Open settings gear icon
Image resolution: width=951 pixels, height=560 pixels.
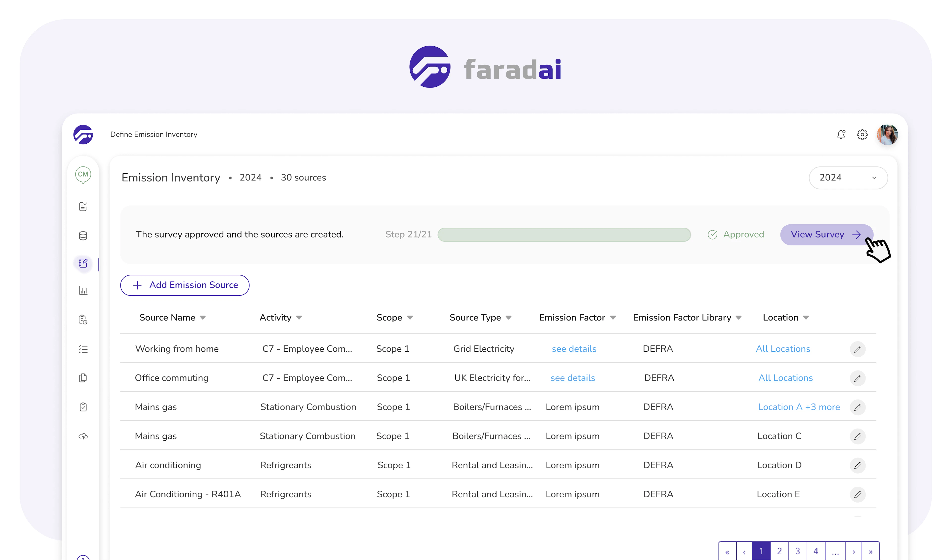[x=862, y=134]
